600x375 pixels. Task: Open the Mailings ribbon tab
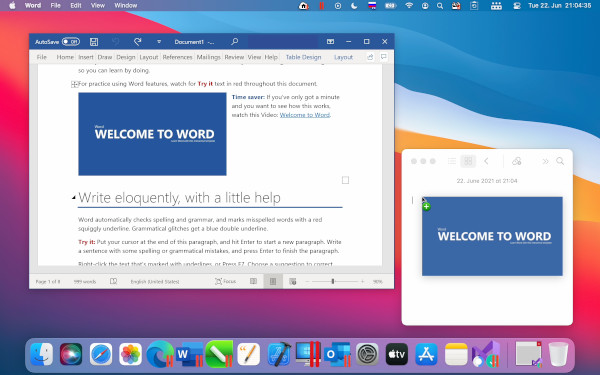click(208, 57)
